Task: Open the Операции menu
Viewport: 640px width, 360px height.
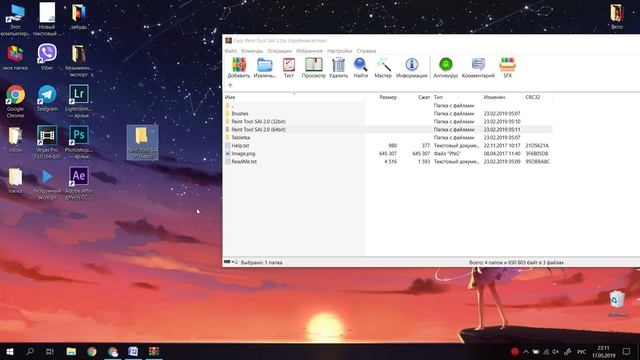Action: (x=279, y=51)
